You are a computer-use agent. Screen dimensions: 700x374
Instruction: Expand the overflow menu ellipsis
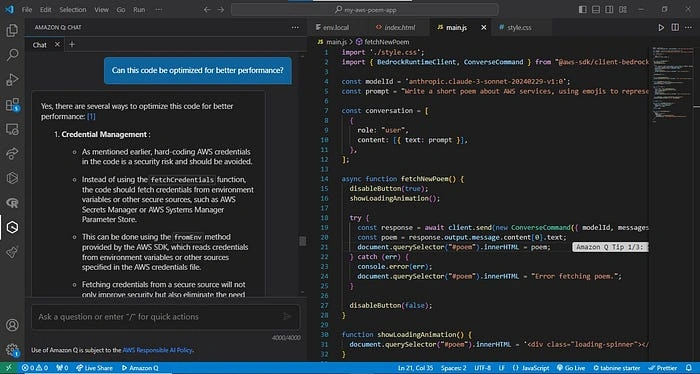(158, 9)
